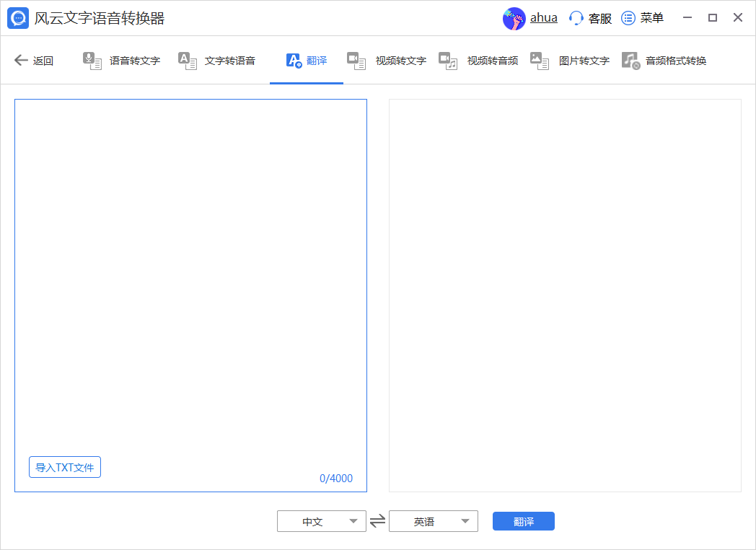Go back using the 返回 button
This screenshot has width=756, height=550.
[x=34, y=61]
